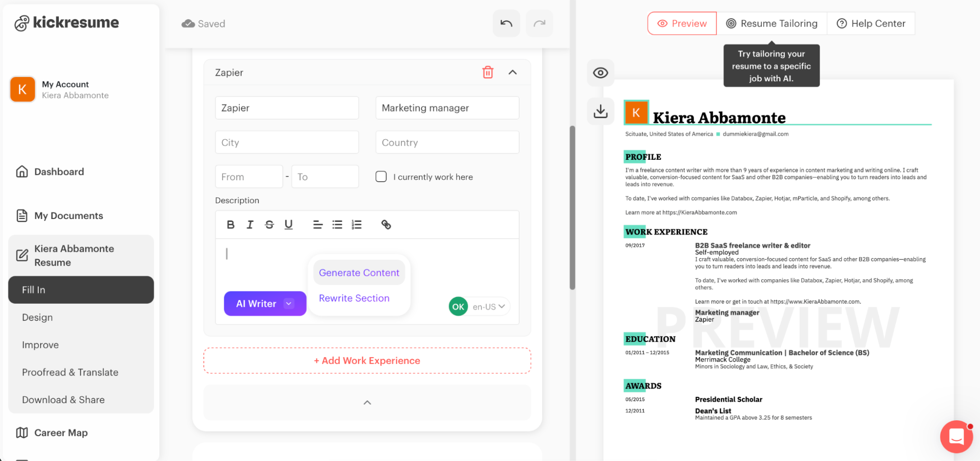The width and height of the screenshot is (980, 461).
Task: Collapse the Zapier entry chevron
Action: [513, 73]
